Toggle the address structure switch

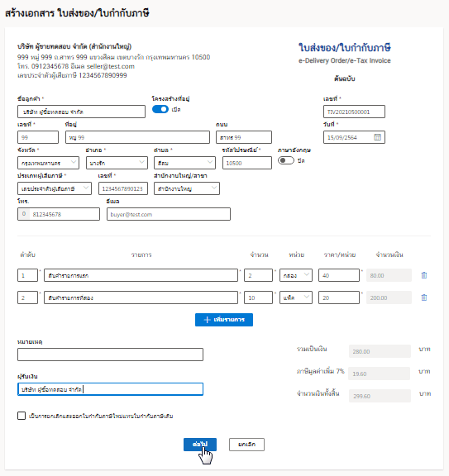click(160, 109)
